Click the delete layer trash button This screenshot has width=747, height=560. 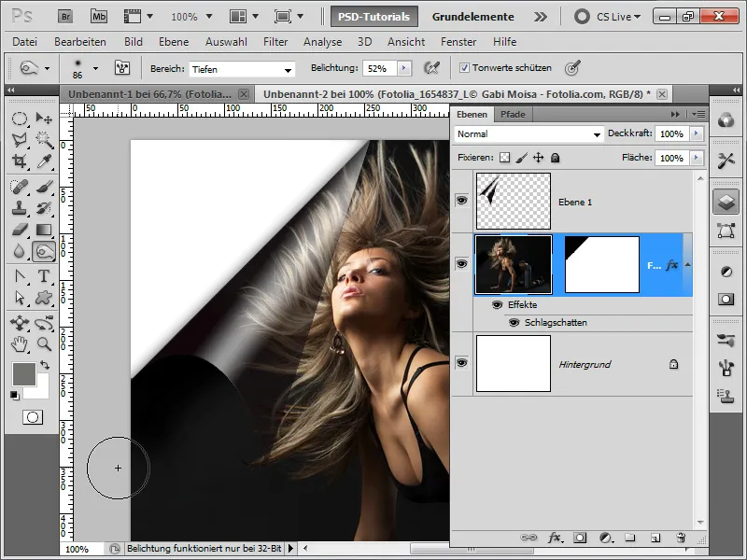tap(681, 538)
